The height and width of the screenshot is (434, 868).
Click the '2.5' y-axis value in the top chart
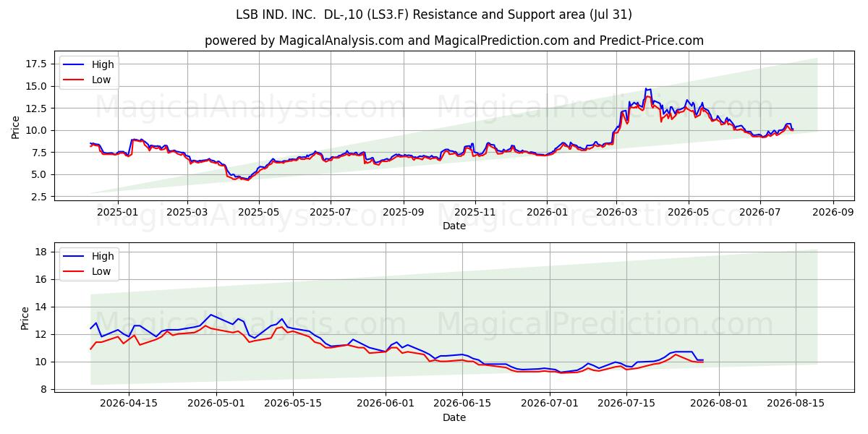click(x=39, y=197)
